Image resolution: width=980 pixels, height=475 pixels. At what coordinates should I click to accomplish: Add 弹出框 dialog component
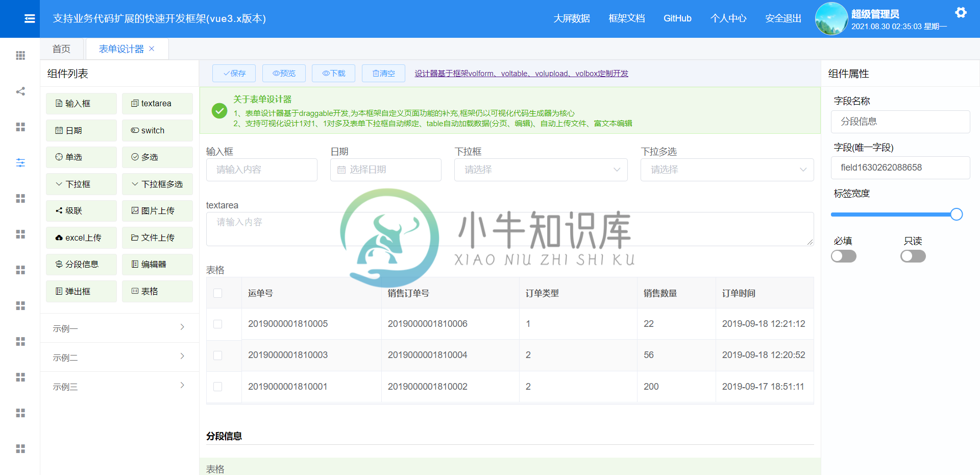point(81,292)
